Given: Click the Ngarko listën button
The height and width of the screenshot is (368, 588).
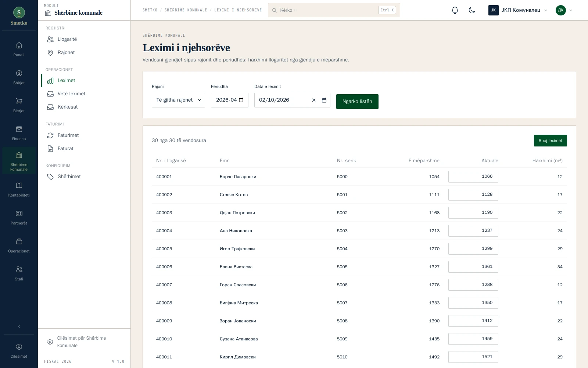Looking at the screenshot, I should (x=357, y=102).
